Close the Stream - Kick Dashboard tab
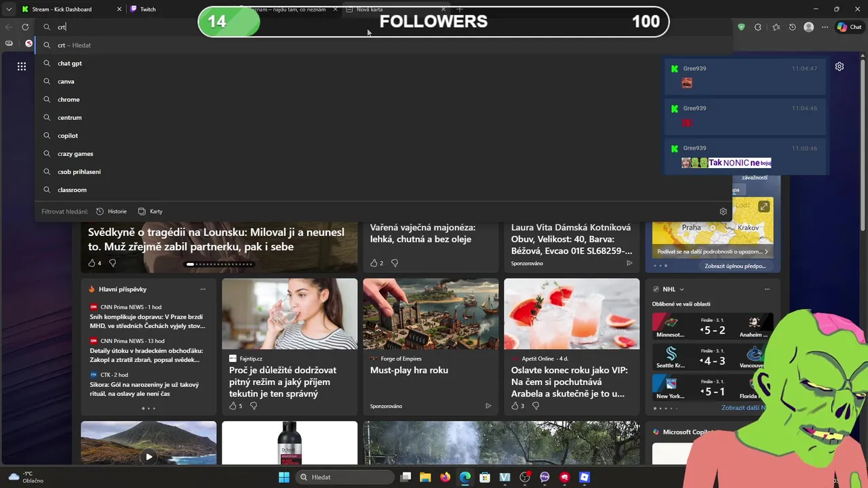 pos(119,9)
